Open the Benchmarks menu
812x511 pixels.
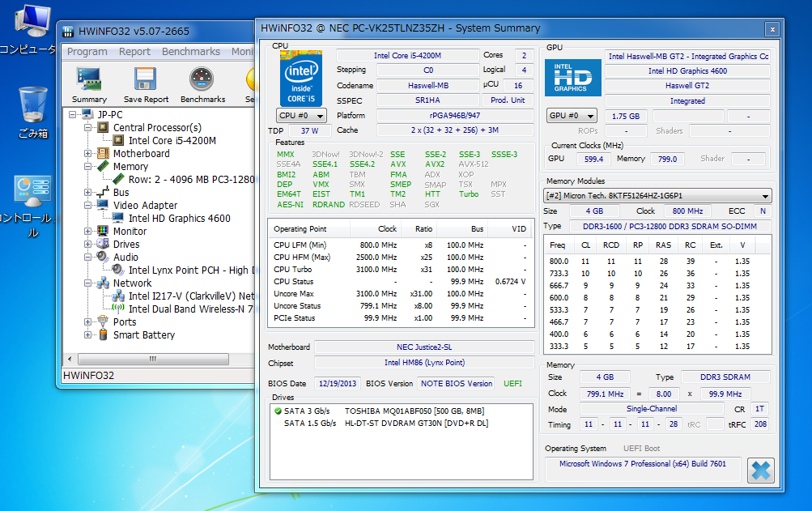tap(190, 51)
